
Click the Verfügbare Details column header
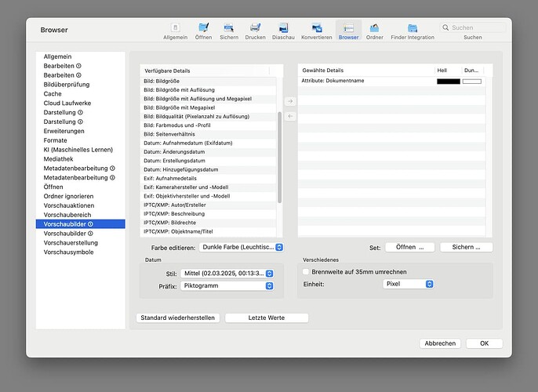pos(205,71)
